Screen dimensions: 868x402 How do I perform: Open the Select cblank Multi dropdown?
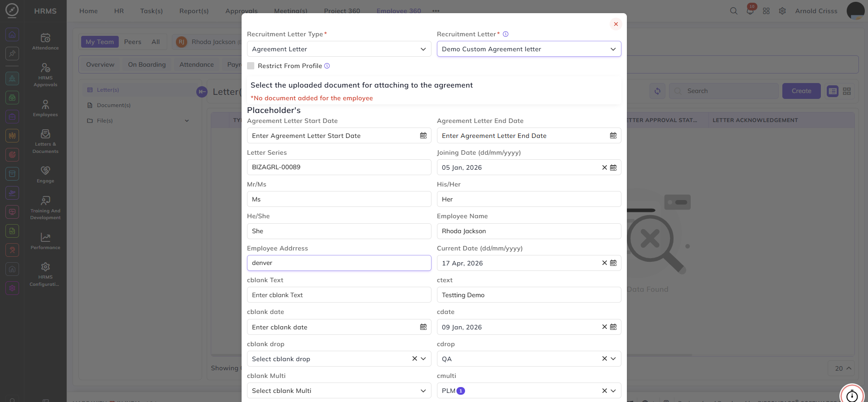[x=339, y=391]
